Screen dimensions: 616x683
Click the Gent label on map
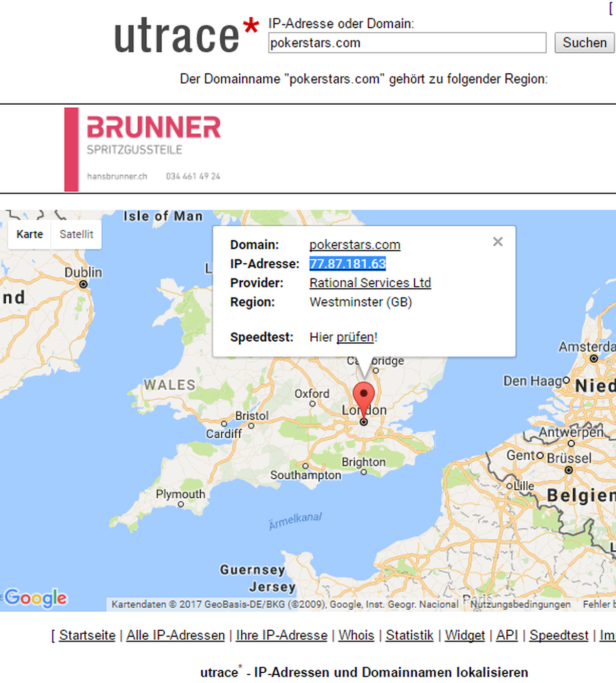[521, 455]
